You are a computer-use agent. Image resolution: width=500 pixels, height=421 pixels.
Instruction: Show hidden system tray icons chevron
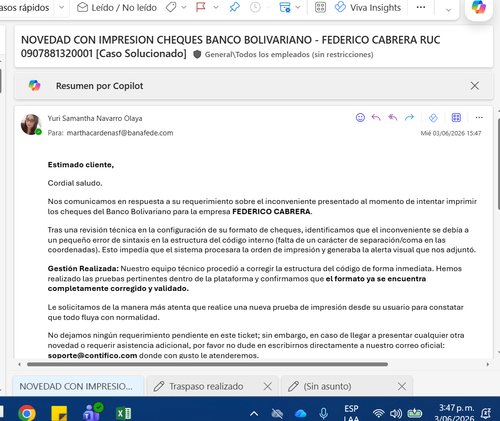(x=254, y=414)
